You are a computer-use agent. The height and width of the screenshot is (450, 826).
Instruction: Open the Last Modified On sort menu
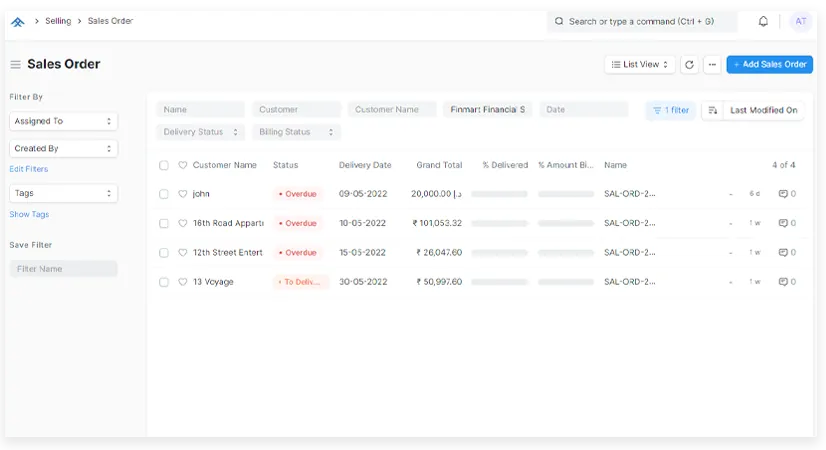764,110
